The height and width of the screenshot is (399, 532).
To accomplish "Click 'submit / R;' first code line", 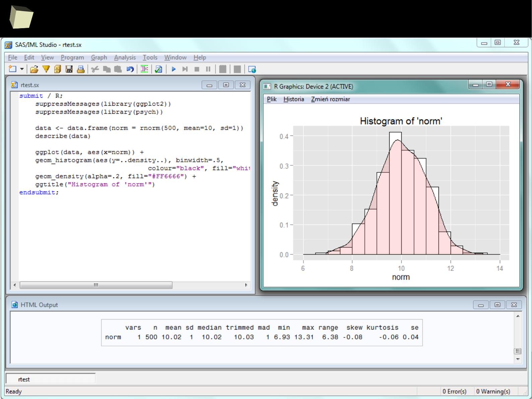I will point(41,96).
